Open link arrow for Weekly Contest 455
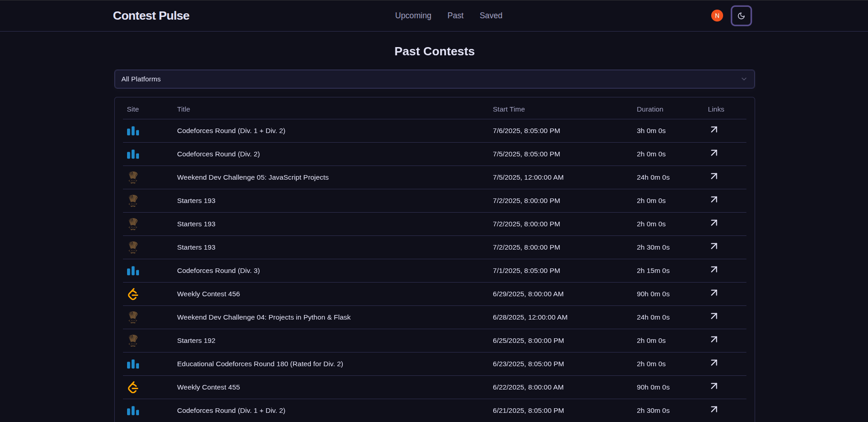The width and height of the screenshot is (868, 422). click(x=714, y=386)
